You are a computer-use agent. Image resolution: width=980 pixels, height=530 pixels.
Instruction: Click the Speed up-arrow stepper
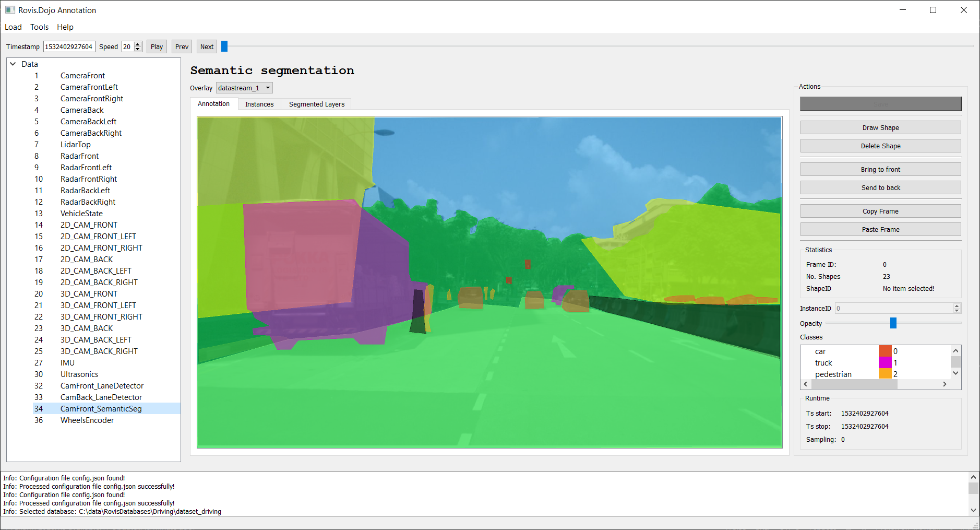click(x=138, y=43)
